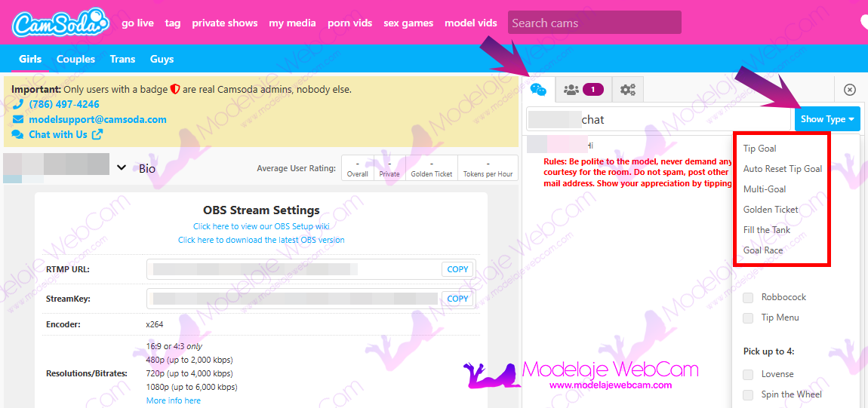The image size is (868, 408).
Task: Click the Search cams input field
Action: (594, 23)
